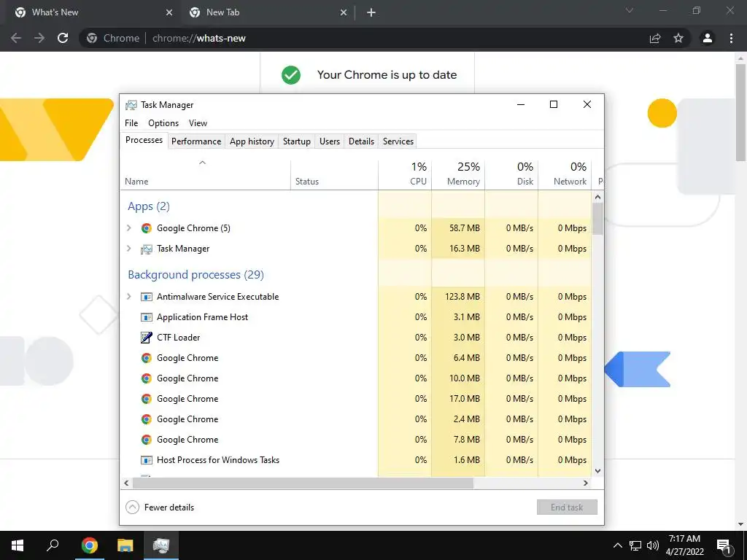
Task: Sort processes by CPU column
Action: [405, 175]
